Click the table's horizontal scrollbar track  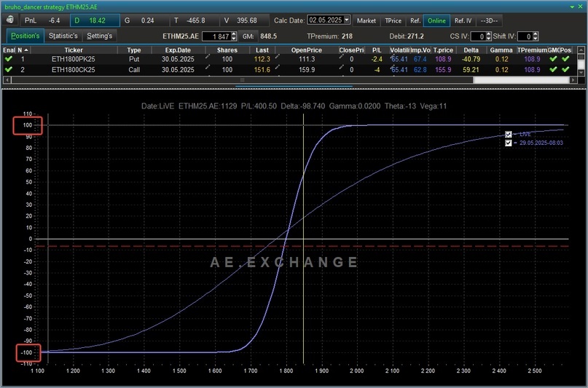click(x=521, y=80)
